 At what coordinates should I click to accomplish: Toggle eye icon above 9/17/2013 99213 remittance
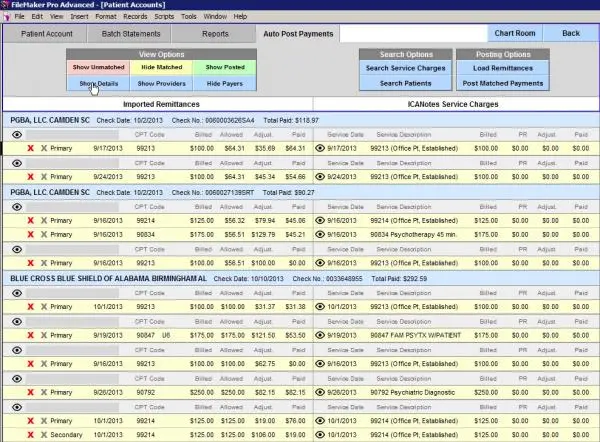point(17,135)
